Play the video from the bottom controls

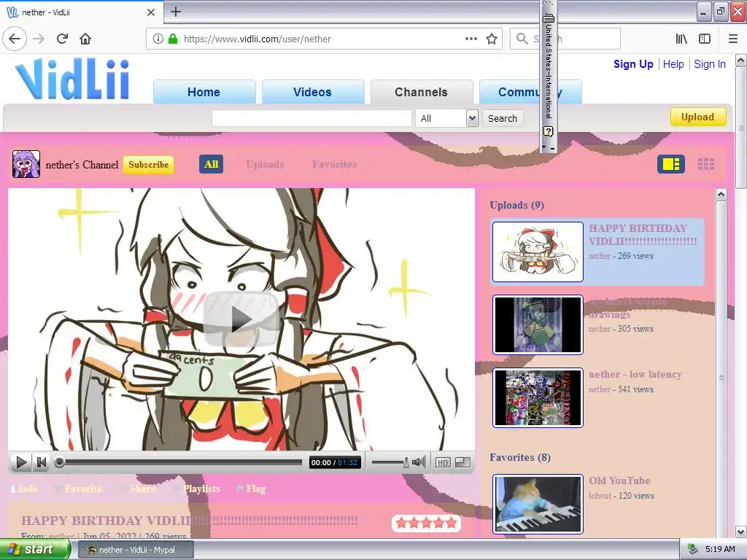[x=20, y=462]
